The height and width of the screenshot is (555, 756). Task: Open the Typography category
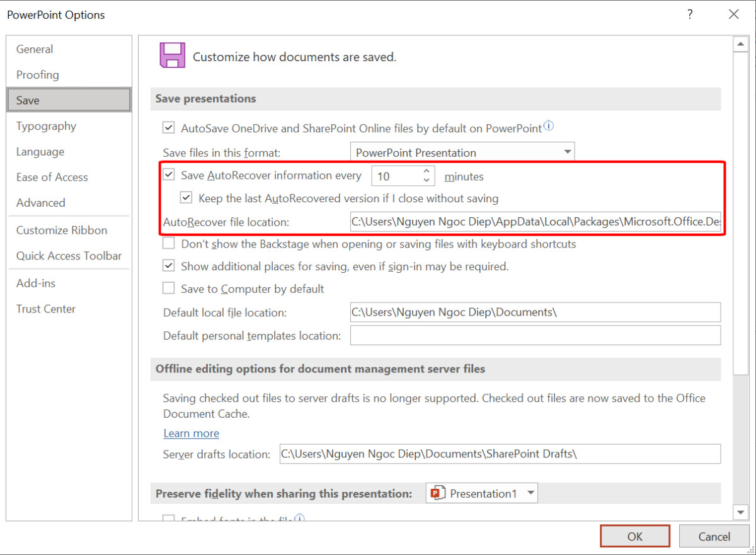(69, 126)
